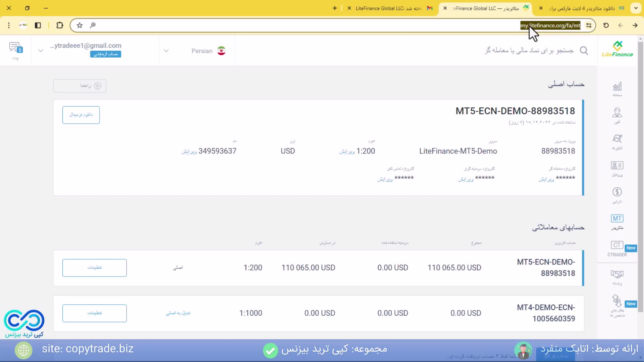
Task: Bookmark this page with the star icon
Action: (x=79, y=25)
